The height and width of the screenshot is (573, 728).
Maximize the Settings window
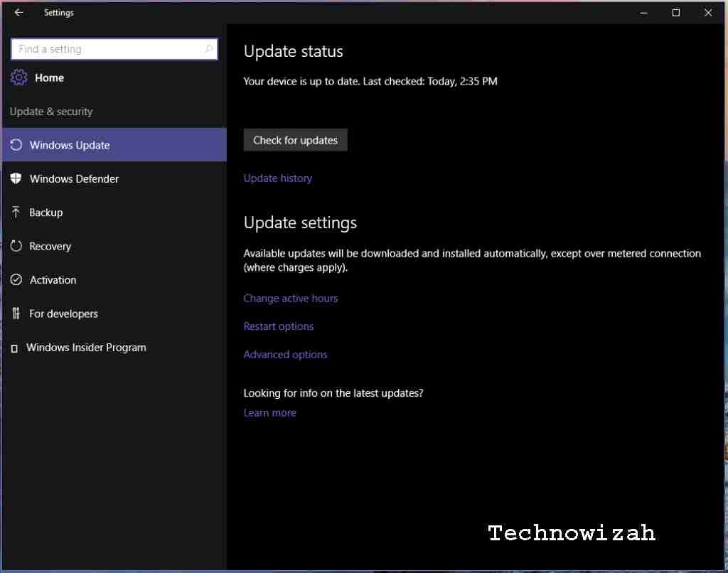(676, 13)
